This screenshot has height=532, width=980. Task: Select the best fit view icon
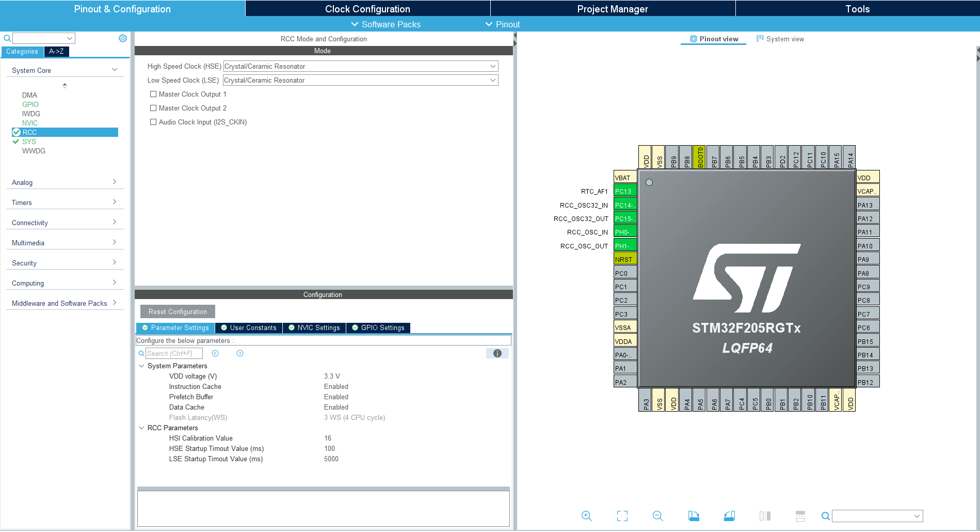pos(622,516)
